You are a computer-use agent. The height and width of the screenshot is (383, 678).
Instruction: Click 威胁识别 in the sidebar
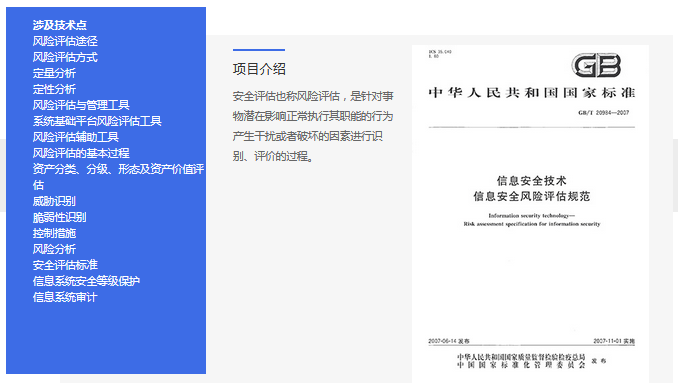(x=54, y=201)
